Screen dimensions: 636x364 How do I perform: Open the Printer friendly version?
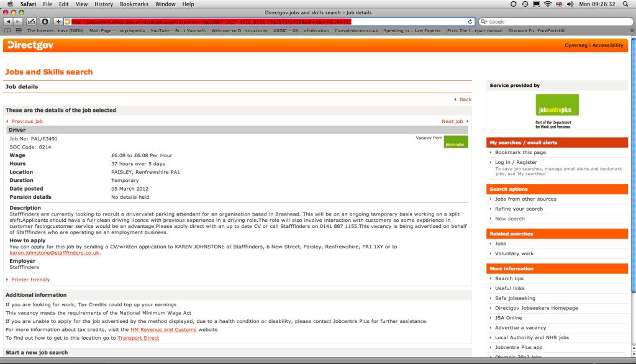(30, 280)
